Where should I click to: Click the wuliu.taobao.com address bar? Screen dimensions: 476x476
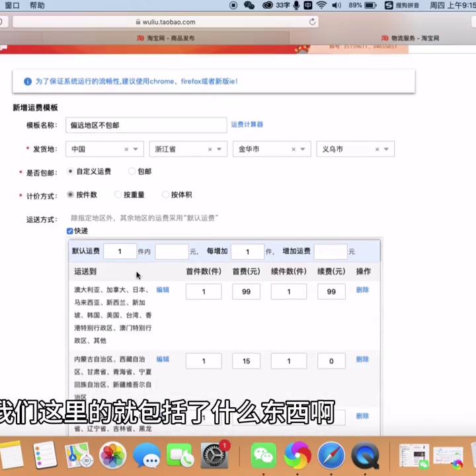tap(166, 22)
